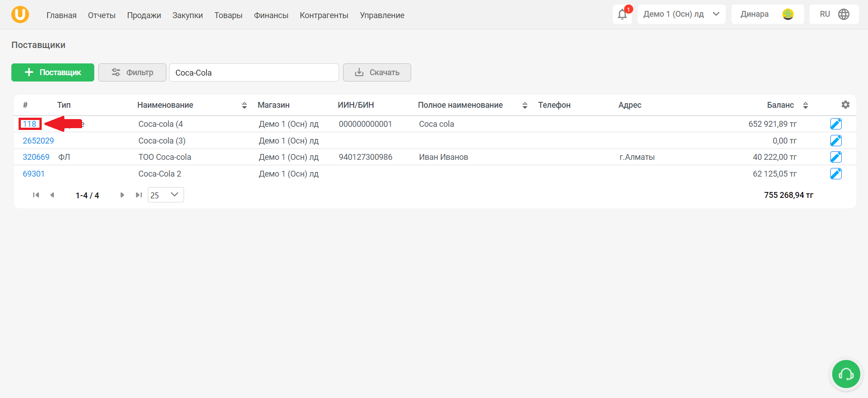The width and height of the screenshot is (868, 398).
Task: Click the 1-4 / 4 page indicator
Action: 87,196
